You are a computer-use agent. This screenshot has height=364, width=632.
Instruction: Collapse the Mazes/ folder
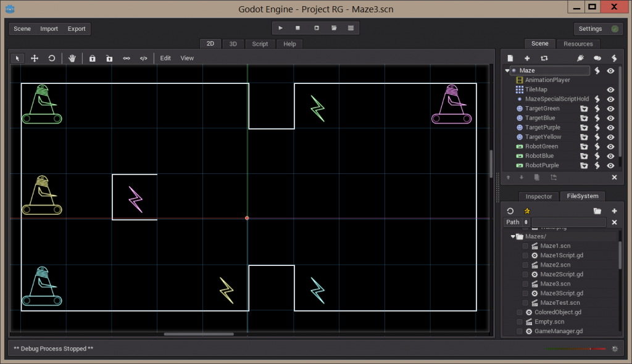coord(513,237)
